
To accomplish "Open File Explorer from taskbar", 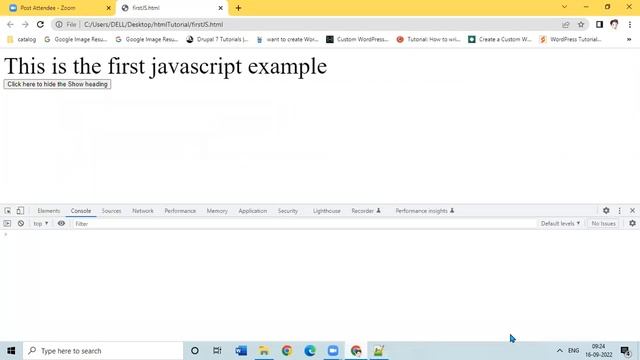I will [x=264, y=351].
